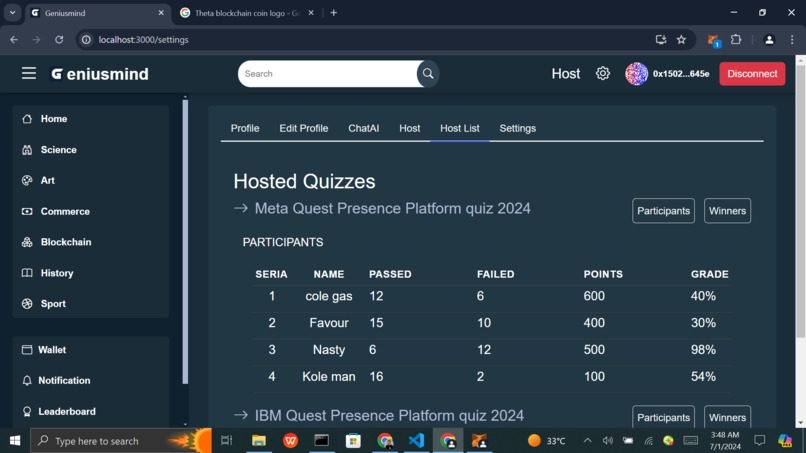Show Winners for Meta Quest quiz

727,211
